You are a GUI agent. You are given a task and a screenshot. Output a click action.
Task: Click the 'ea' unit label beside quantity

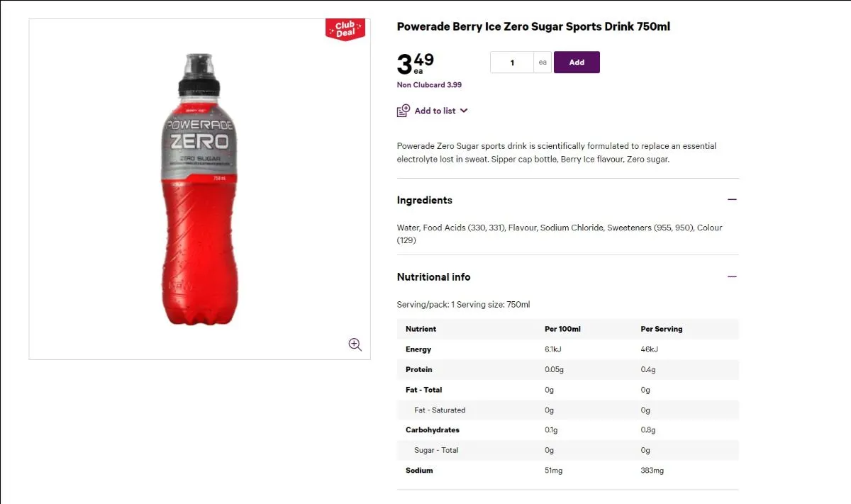[x=543, y=62]
